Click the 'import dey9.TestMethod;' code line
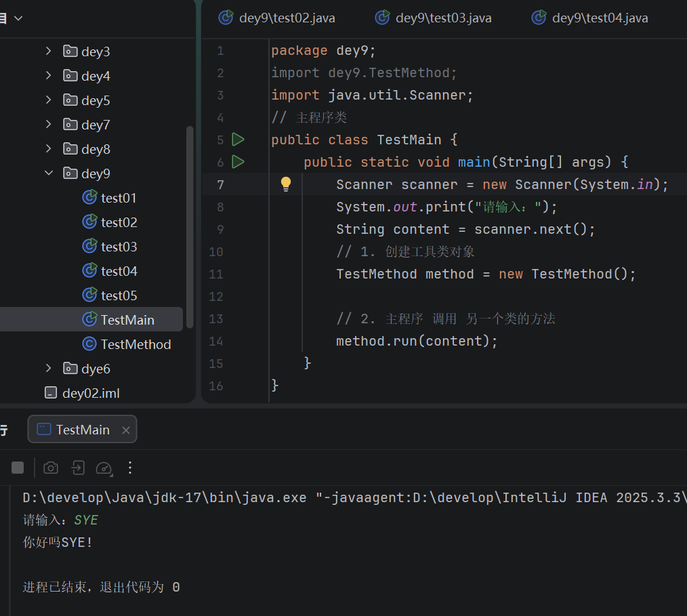The width and height of the screenshot is (687, 616). tap(364, 73)
